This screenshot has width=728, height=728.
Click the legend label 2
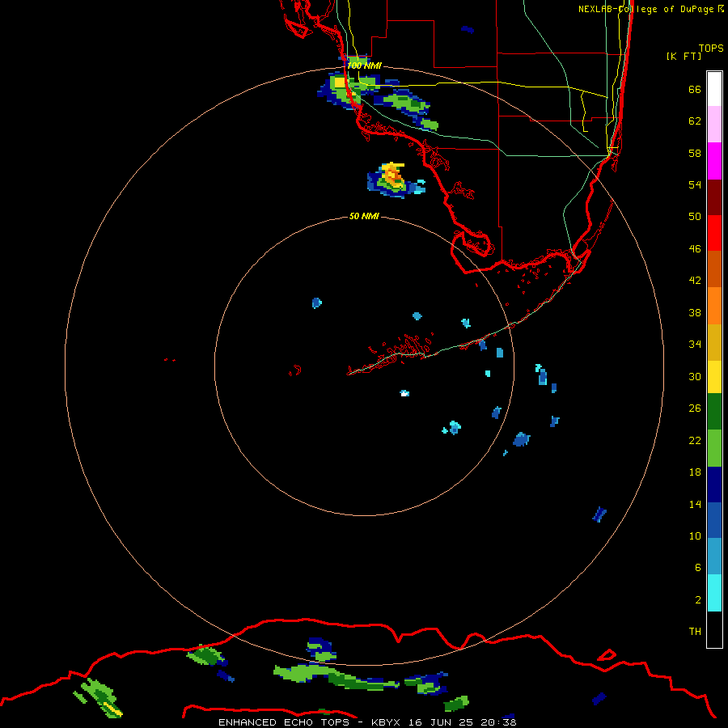tap(697, 600)
